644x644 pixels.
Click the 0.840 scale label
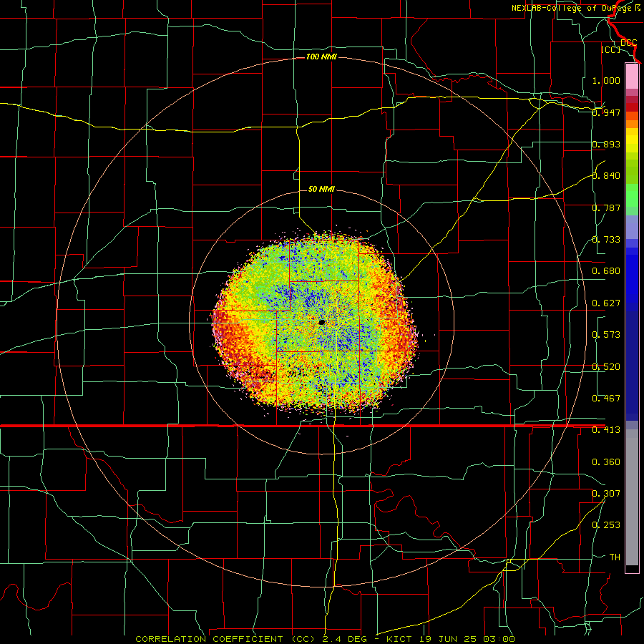click(x=606, y=176)
